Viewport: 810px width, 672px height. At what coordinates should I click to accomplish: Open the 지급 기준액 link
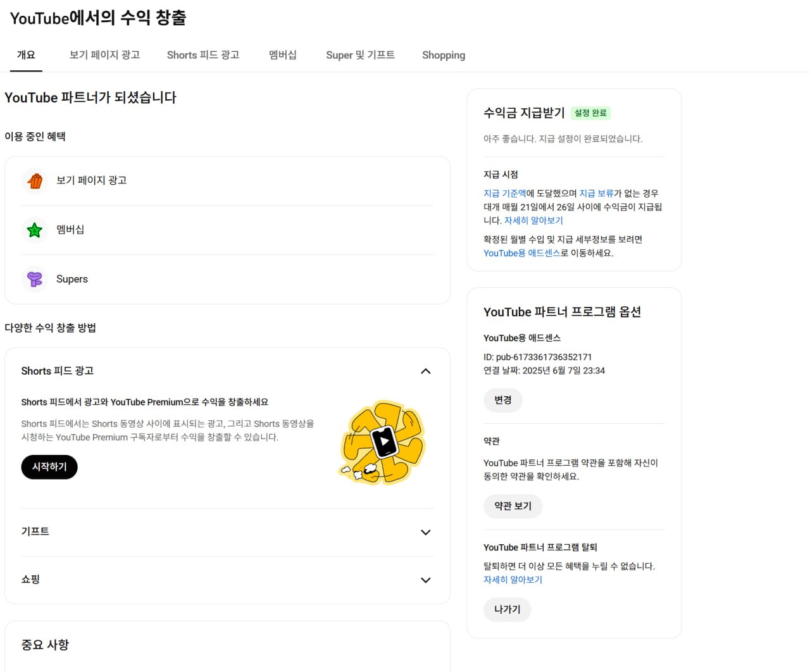(504, 194)
